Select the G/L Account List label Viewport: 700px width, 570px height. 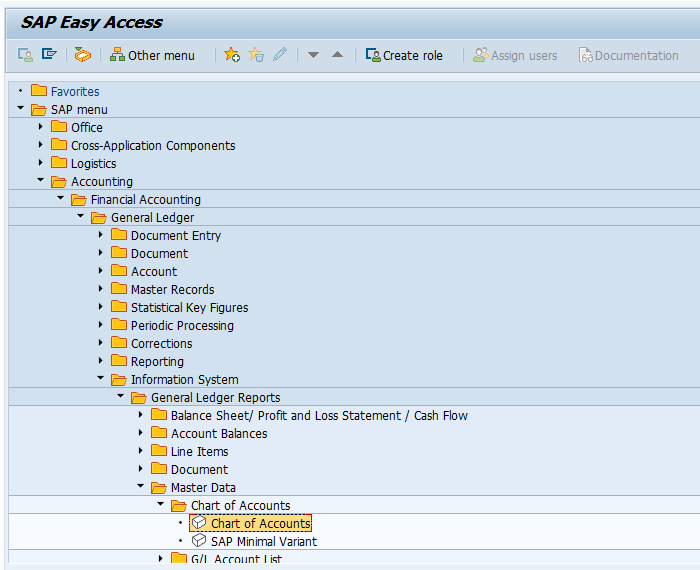[237, 558]
